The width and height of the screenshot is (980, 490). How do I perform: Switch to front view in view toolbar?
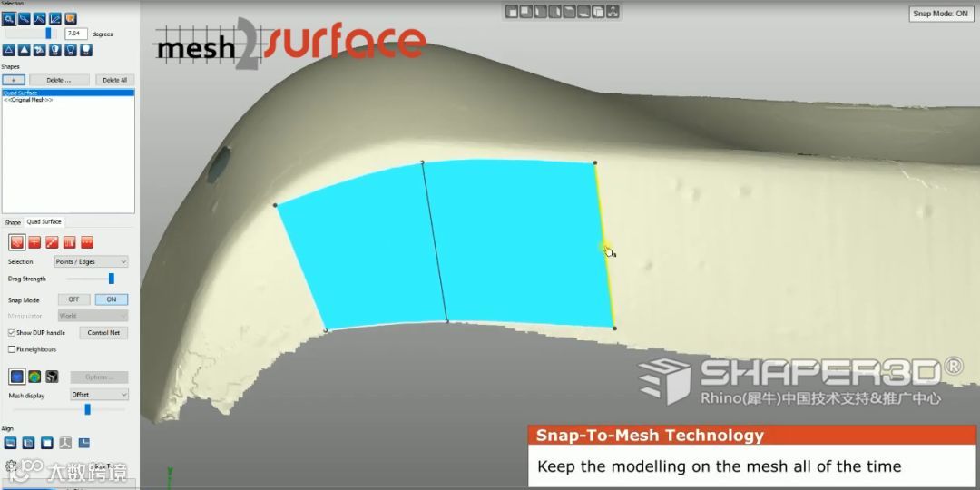512,11
